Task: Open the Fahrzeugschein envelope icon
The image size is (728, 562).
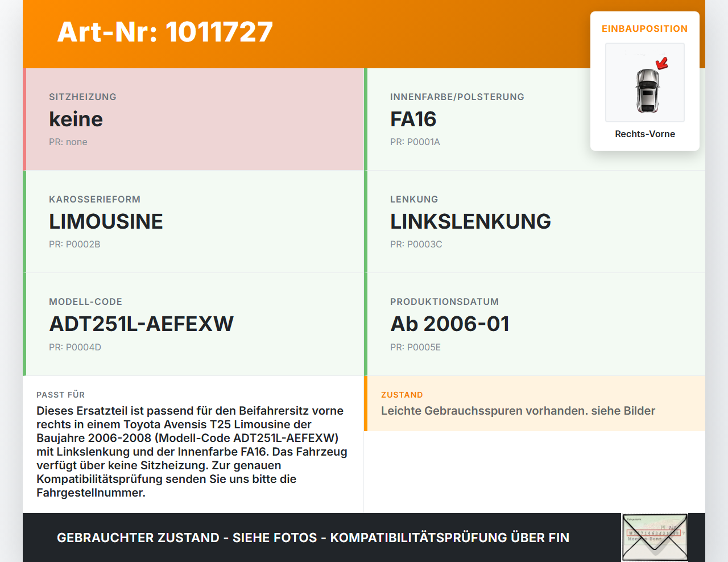Action: (653, 537)
